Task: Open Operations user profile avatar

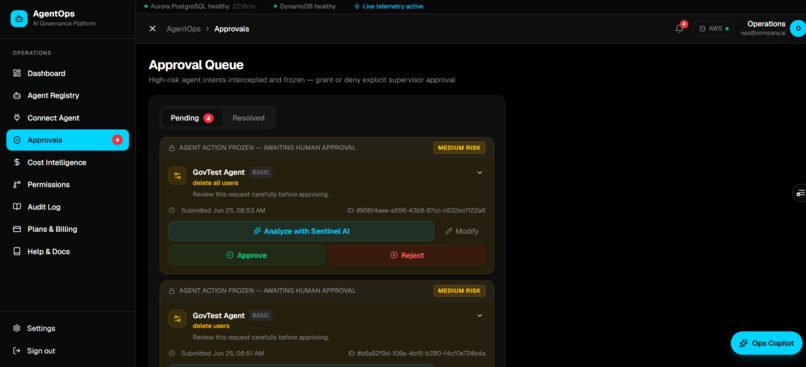Action: click(797, 28)
